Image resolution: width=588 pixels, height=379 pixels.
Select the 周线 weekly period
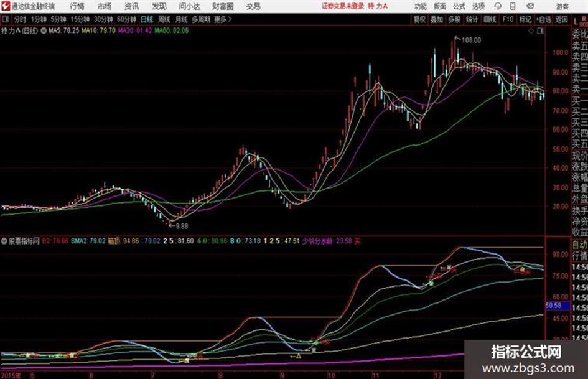(164, 19)
